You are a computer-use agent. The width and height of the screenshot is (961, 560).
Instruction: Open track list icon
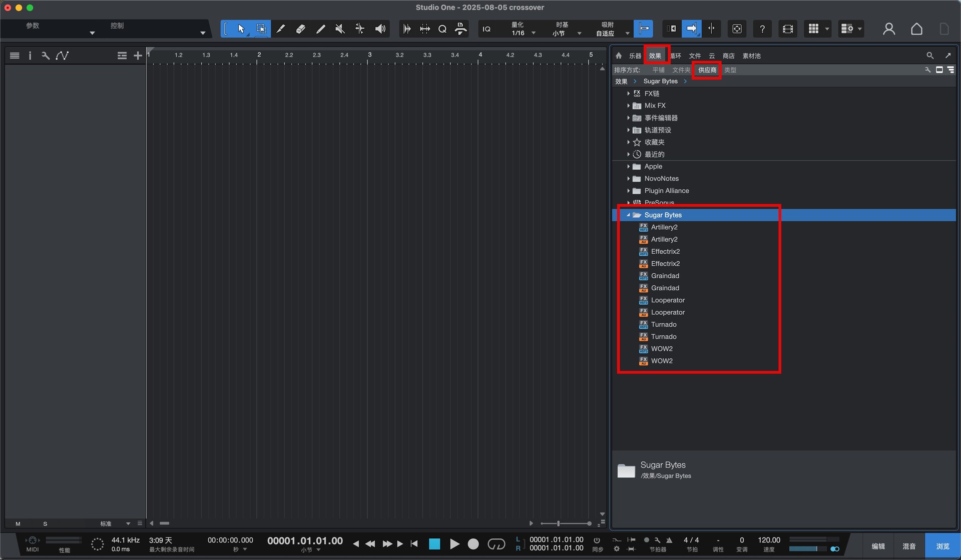pyautogui.click(x=15, y=56)
